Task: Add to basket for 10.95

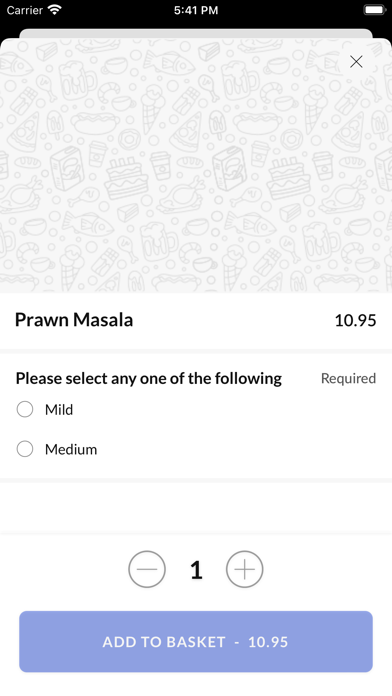Action: click(196, 641)
